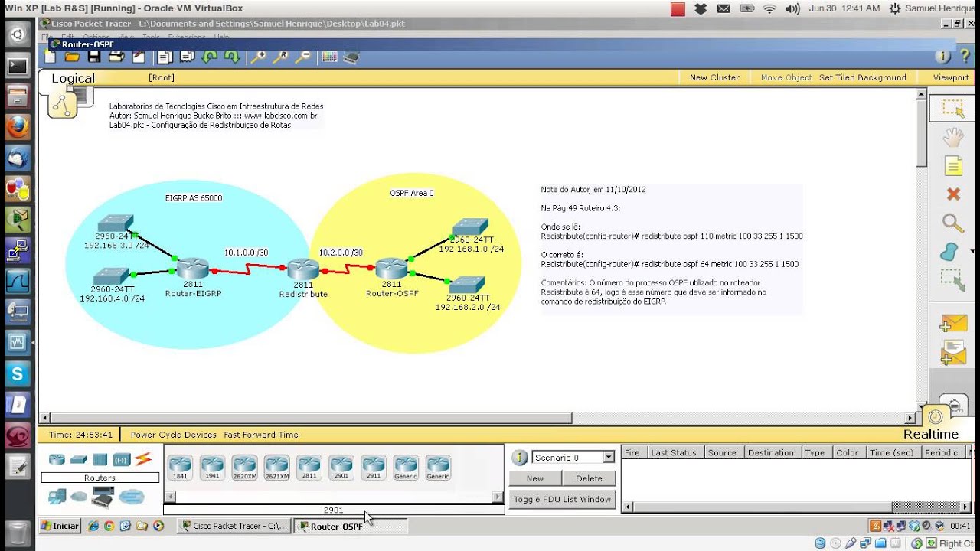
Task: Click Set Tiled Background
Action: tap(863, 77)
